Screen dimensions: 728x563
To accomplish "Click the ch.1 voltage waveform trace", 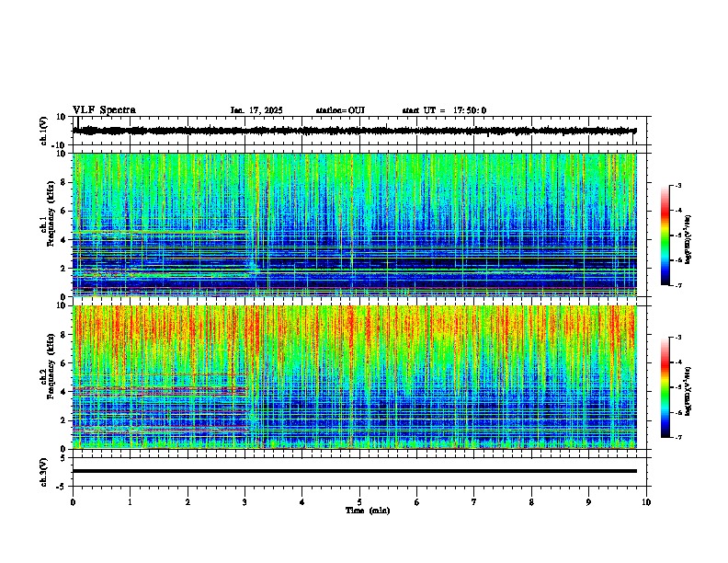I will [354, 131].
